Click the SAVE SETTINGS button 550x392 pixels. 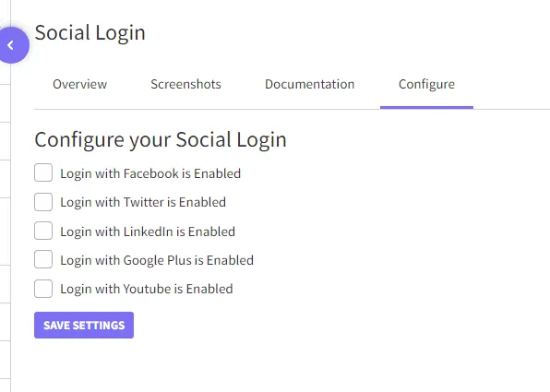[x=84, y=325]
